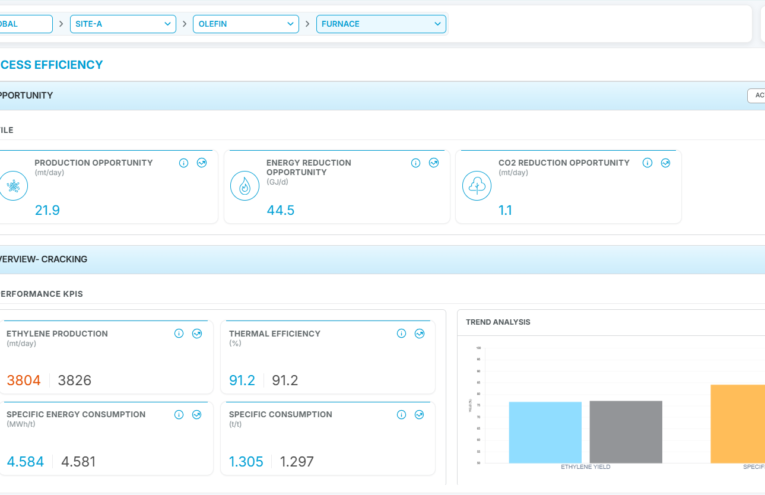Image resolution: width=765 pixels, height=495 pixels.
Task: Select the CO2 reduction value 1.1
Action: 505,210
